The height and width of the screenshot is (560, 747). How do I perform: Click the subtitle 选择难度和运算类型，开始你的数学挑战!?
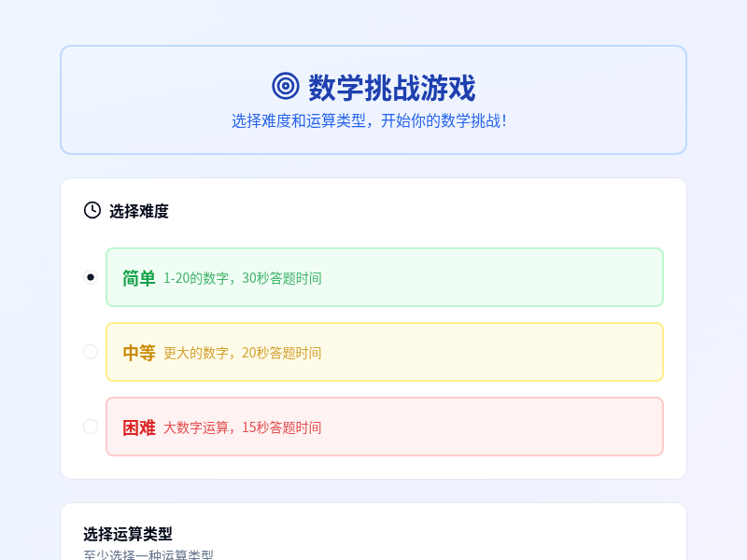point(369,121)
